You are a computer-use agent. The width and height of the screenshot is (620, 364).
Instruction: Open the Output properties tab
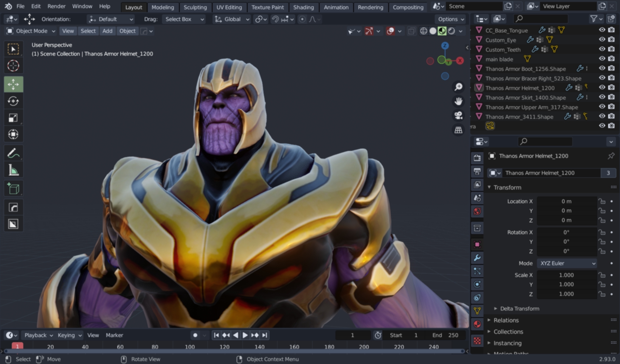coord(477,171)
